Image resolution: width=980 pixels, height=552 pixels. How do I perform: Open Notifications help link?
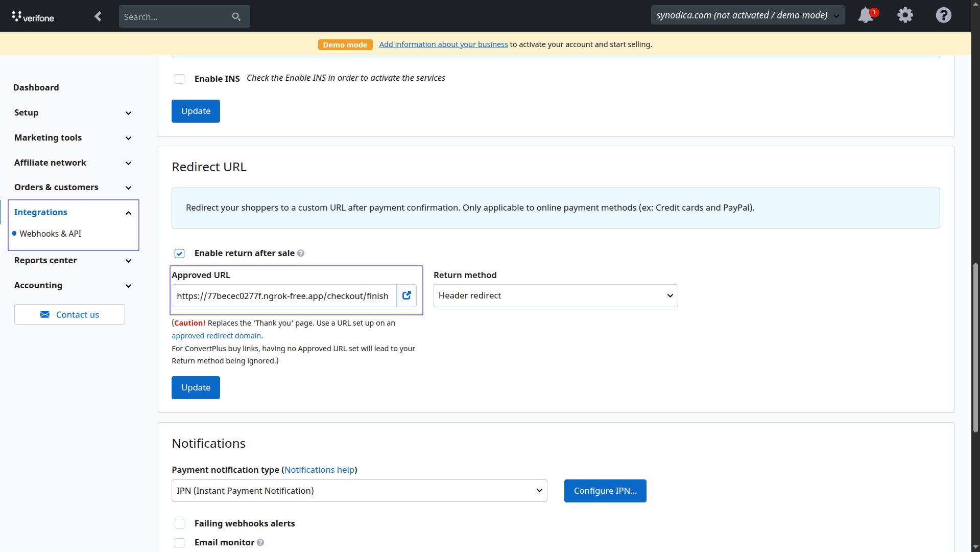point(319,470)
